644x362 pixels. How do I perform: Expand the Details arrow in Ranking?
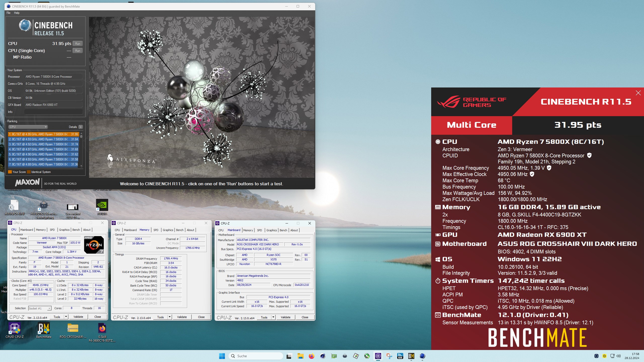pos(81,127)
